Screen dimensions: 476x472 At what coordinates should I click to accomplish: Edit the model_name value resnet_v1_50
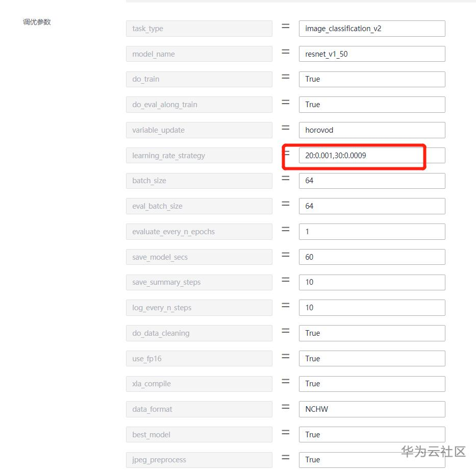(x=371, y=54)
